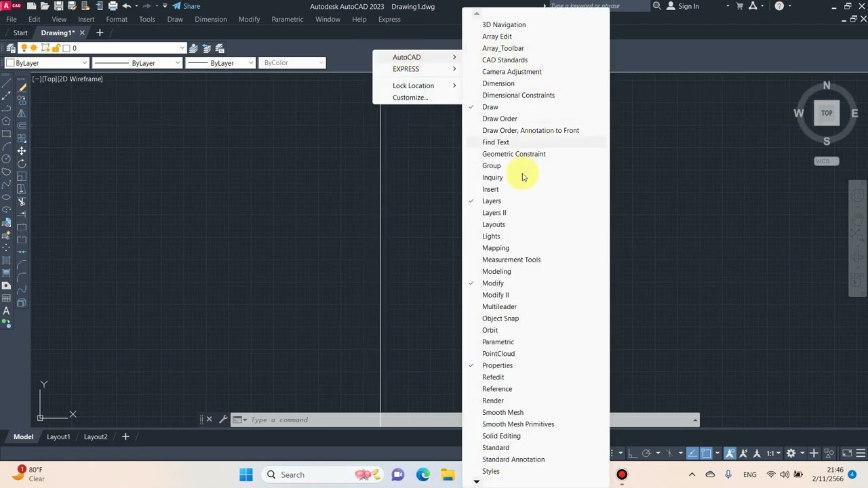868x488 pixels.
Task: Toggle Clean Screen in status bar
Action: [847, 453]
